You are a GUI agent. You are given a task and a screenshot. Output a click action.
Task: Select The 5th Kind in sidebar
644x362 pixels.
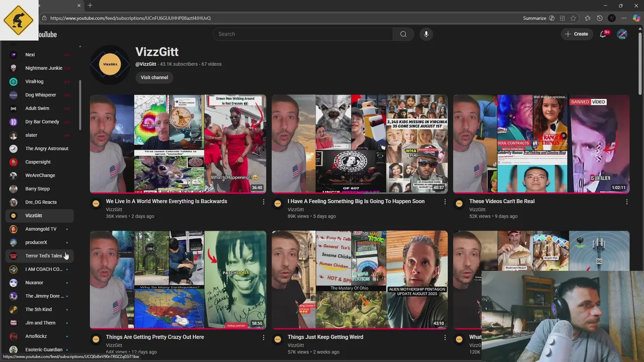pos(39,309)
